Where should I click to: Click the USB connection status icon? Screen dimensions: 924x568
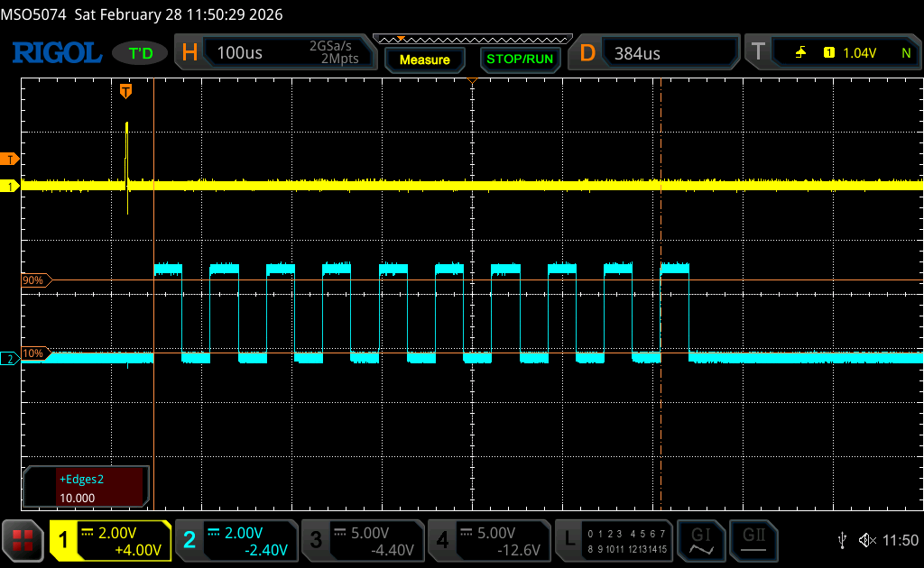pos(842,540)
